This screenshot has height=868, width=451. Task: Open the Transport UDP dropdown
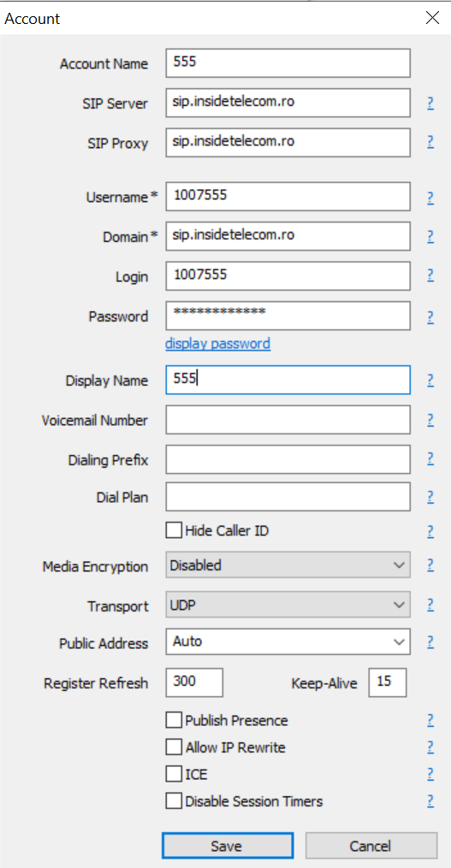coord(288,605)
